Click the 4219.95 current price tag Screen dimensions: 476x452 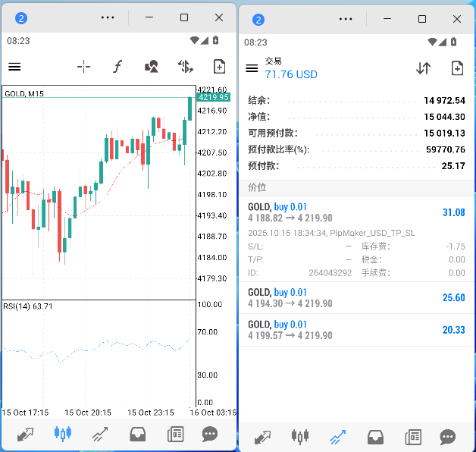213,97
